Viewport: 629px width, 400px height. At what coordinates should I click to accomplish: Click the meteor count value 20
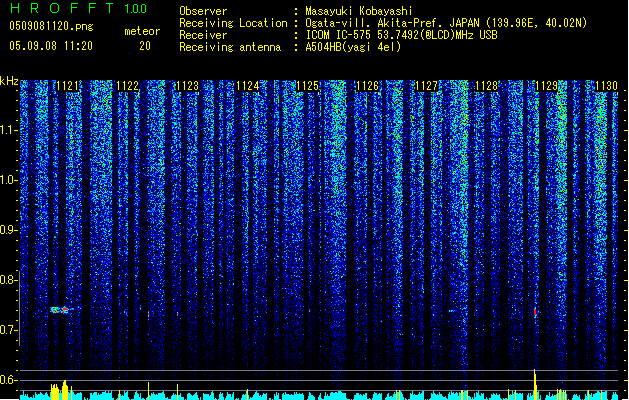coord(145,46)
